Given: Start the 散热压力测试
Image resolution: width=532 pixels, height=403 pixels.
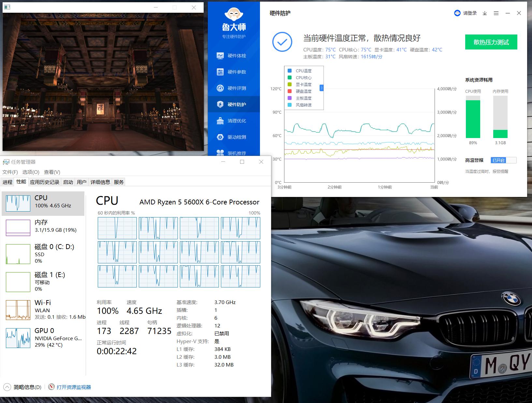Looking at the screenshot, I should (x=491, y=42).
